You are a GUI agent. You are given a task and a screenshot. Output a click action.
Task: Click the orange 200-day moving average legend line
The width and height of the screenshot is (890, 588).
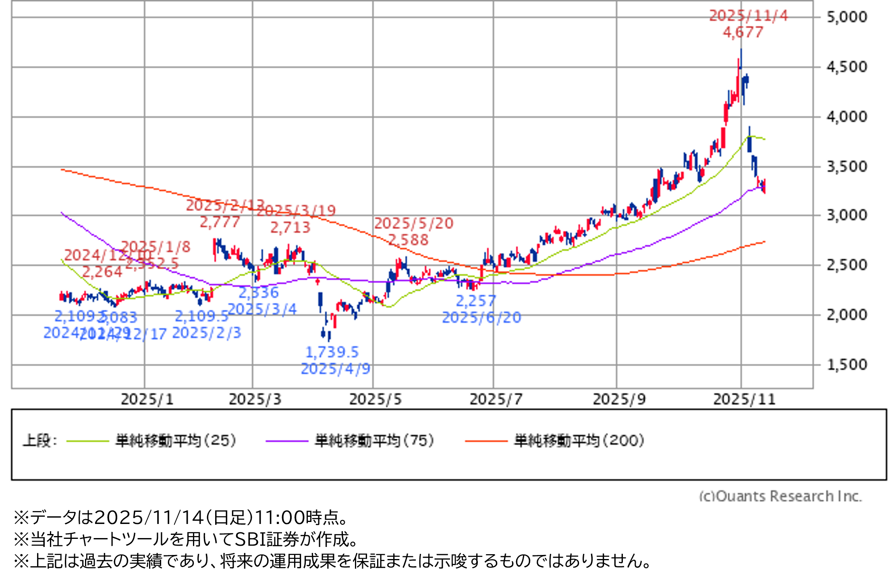[x=486, y=441]
